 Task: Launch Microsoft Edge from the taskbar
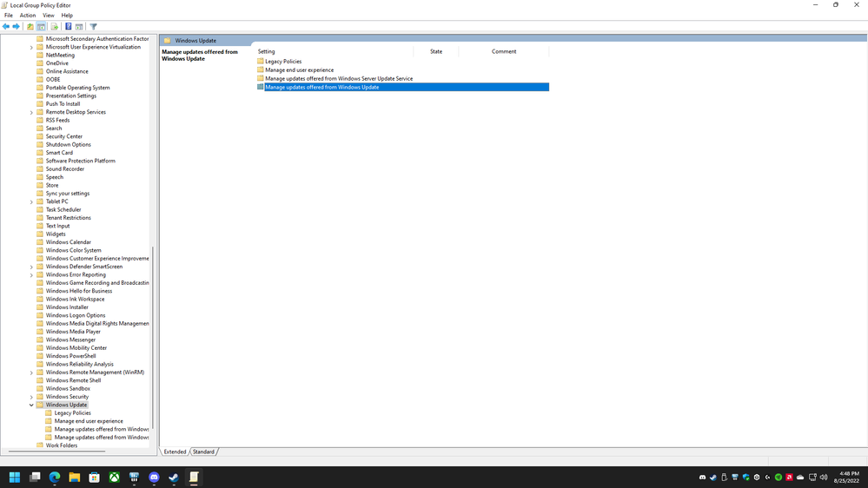click(x=54, y=477)
